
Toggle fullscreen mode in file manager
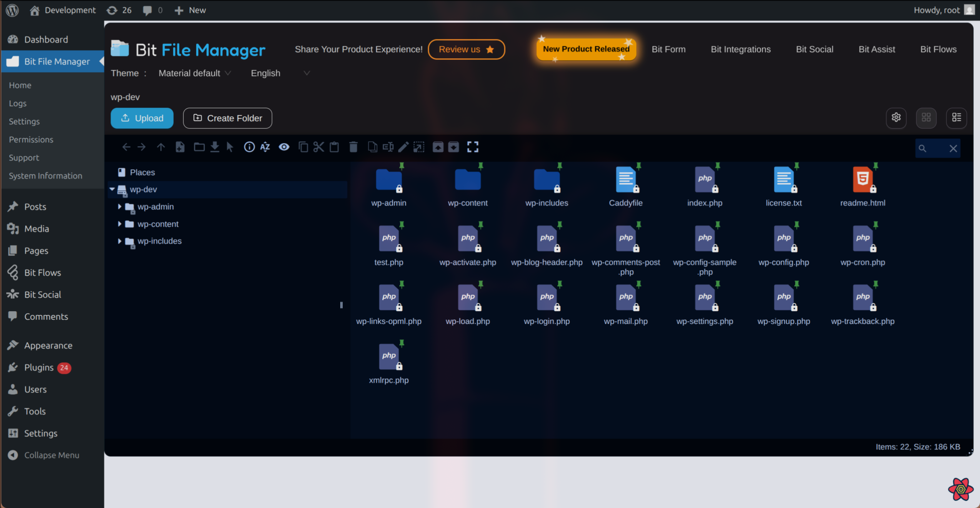tap(473, 147)
